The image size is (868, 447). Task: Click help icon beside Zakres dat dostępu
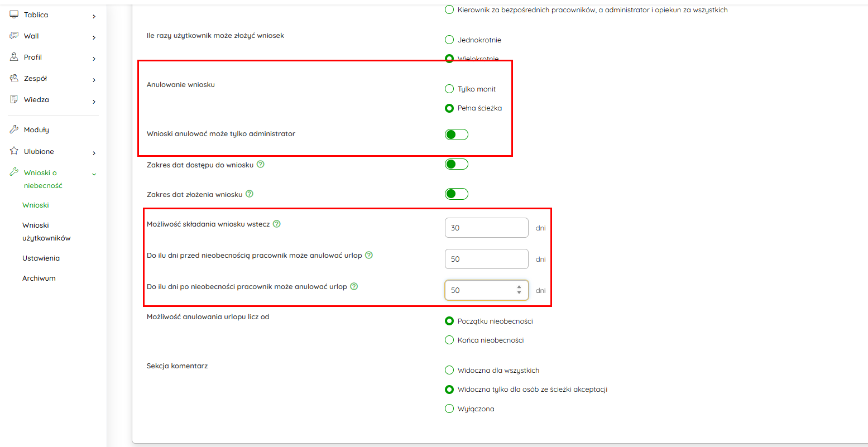pyautogui.click(x=260, y=165)
